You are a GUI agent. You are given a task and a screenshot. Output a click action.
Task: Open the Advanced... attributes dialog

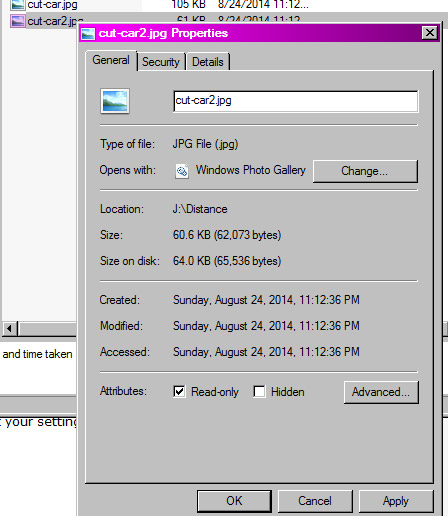pyautogui.click(x=381, y=392)
